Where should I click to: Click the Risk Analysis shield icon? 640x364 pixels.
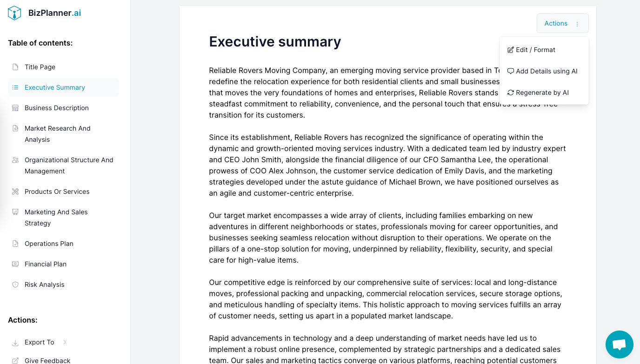tap(15, 285)
